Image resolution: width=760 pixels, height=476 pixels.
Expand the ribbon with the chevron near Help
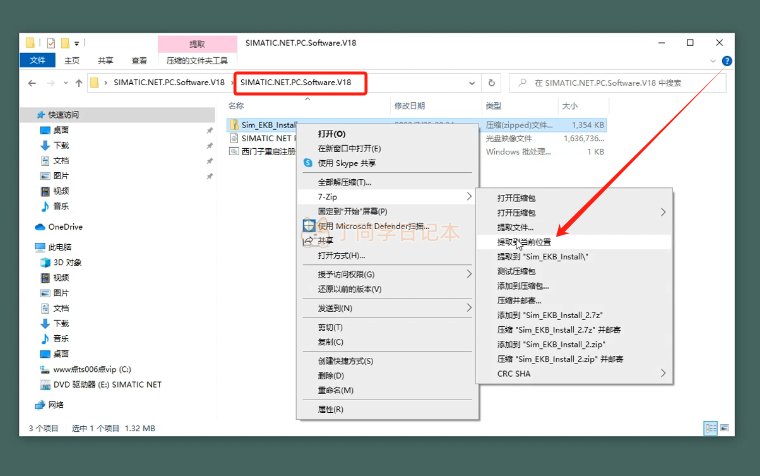coord(712,61)
